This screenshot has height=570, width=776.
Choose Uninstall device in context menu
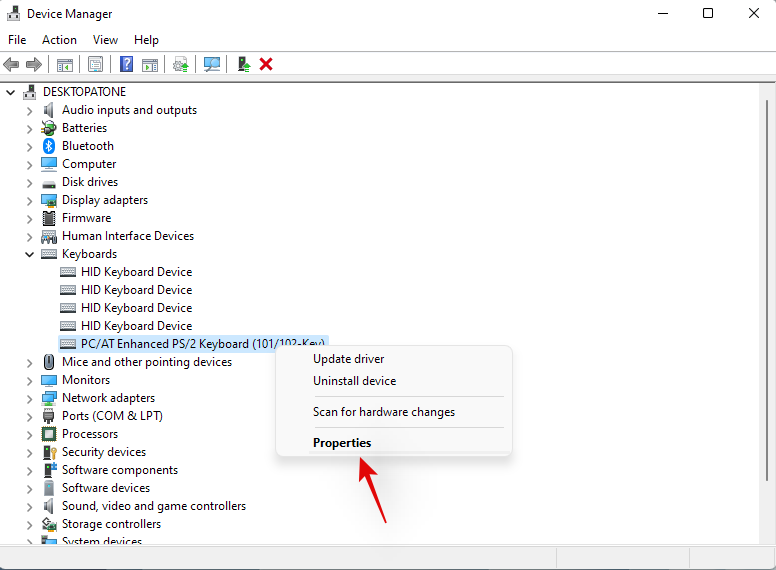(354, 381)
